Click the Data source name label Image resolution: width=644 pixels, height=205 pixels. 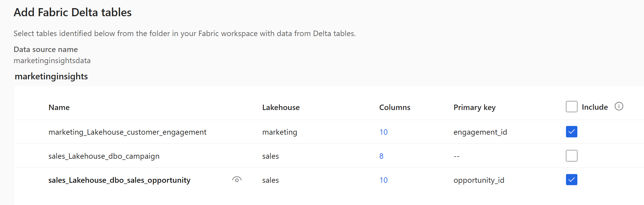(46, 49)
